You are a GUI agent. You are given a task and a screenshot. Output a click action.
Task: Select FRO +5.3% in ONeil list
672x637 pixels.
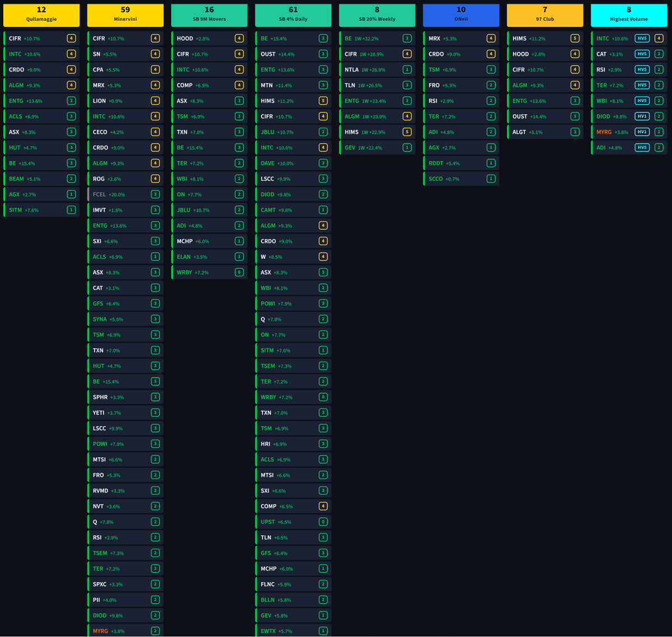[461, 86]
